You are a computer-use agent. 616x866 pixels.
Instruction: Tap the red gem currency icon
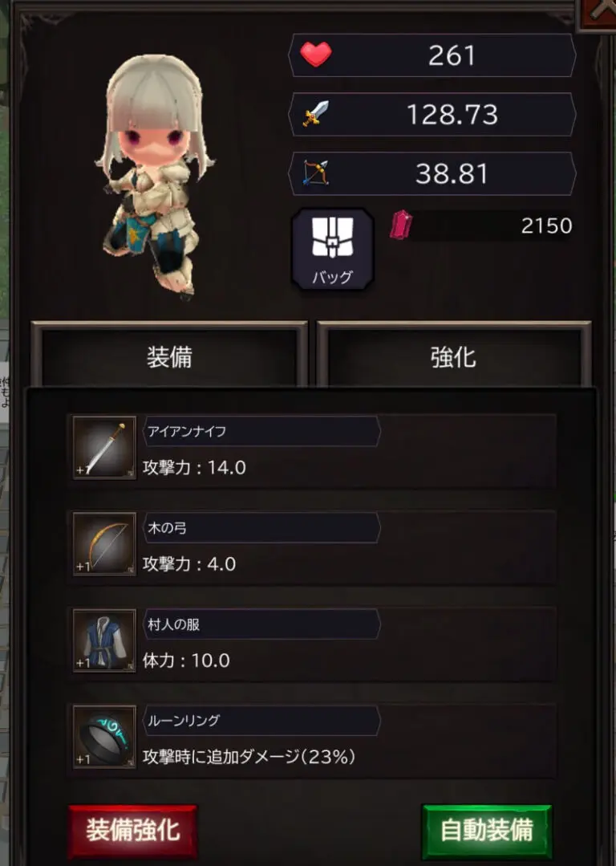point(401,225)
